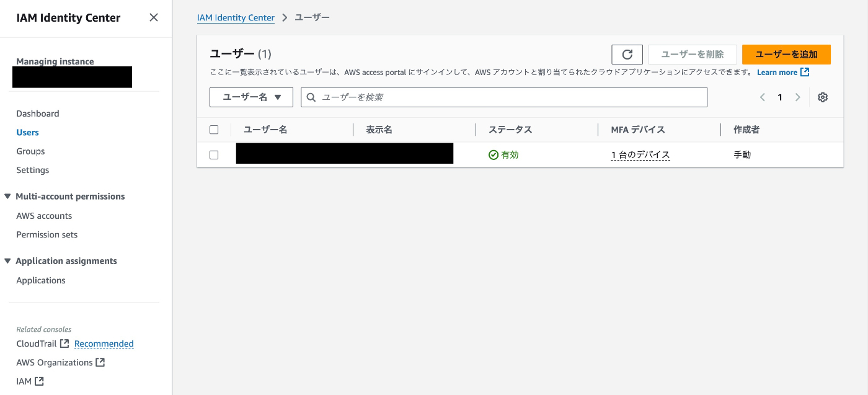The image size is (868, 395).
Task: Open Groups in the sidebar
Action: (30, 151)
